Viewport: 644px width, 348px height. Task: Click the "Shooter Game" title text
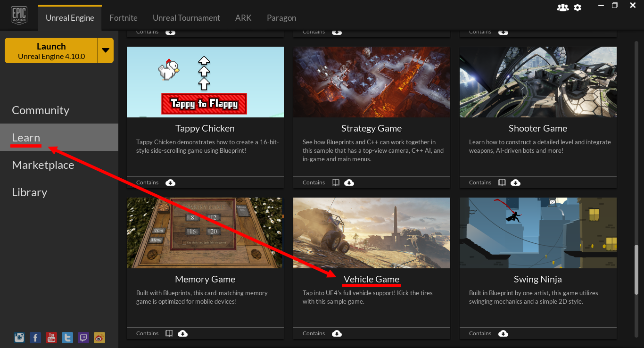[x=538, y=128]
